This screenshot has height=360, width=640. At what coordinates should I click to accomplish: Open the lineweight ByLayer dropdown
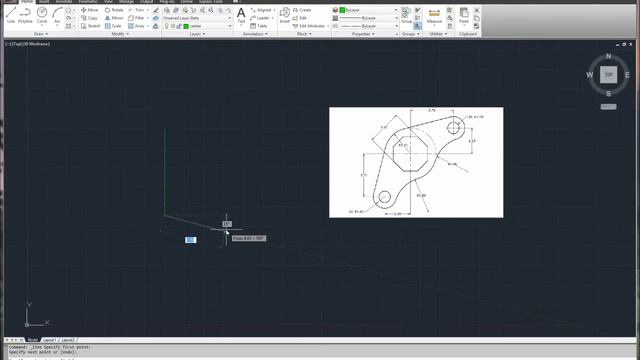[368, 18]
